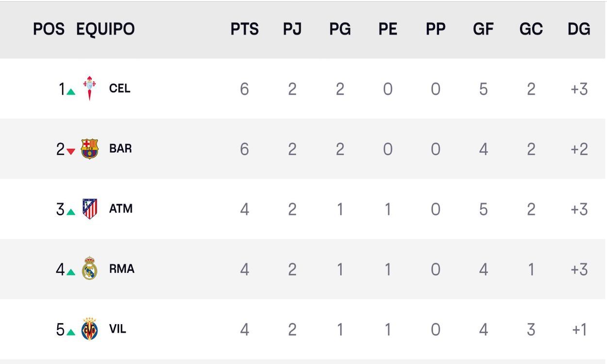Viewport: 607px width, 364px height.
Task: Click ATM's +3 goal difference value
Action: pyautogui.click(x=579, y=209)
